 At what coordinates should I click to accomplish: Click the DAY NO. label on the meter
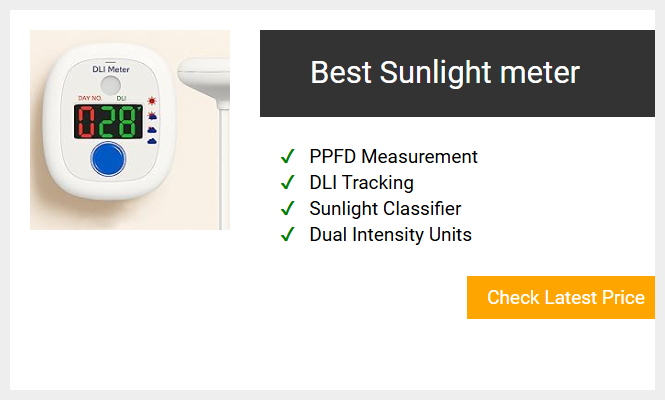[x=90, y=98]
